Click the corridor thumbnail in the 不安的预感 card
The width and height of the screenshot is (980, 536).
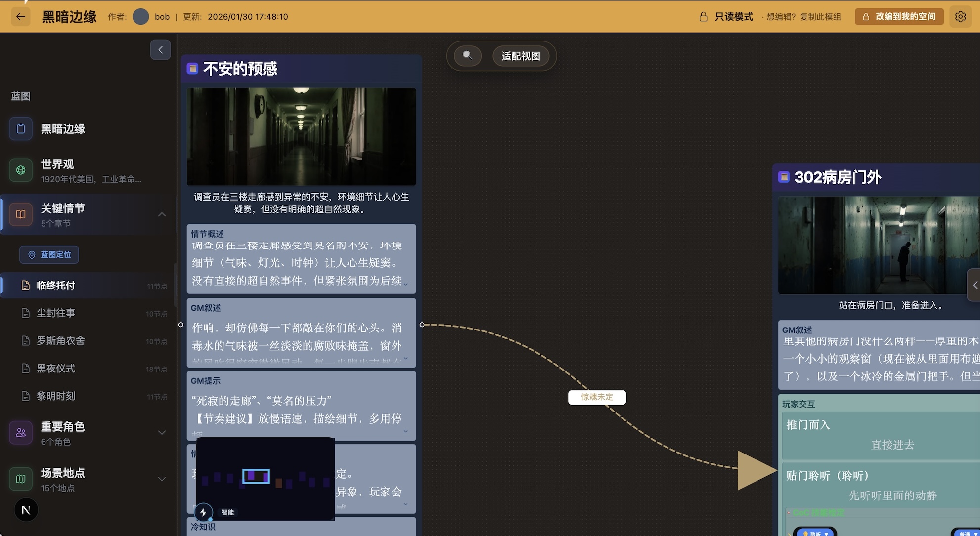tap(301, 136)
